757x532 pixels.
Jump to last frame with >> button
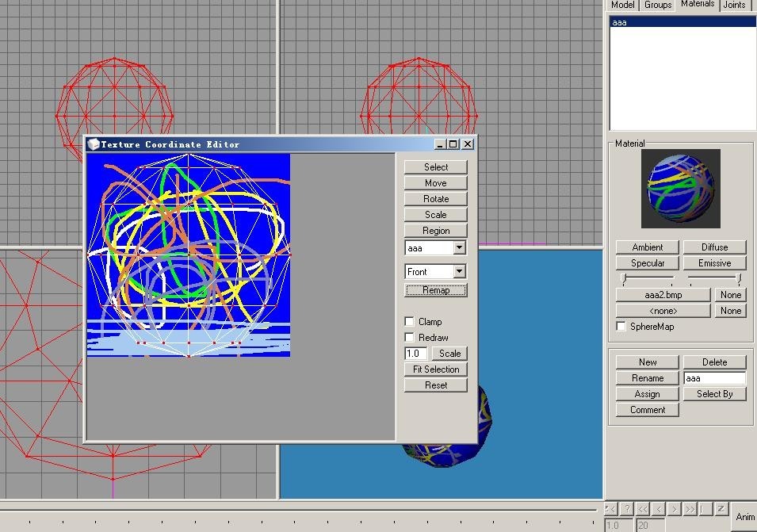point(690,509)
